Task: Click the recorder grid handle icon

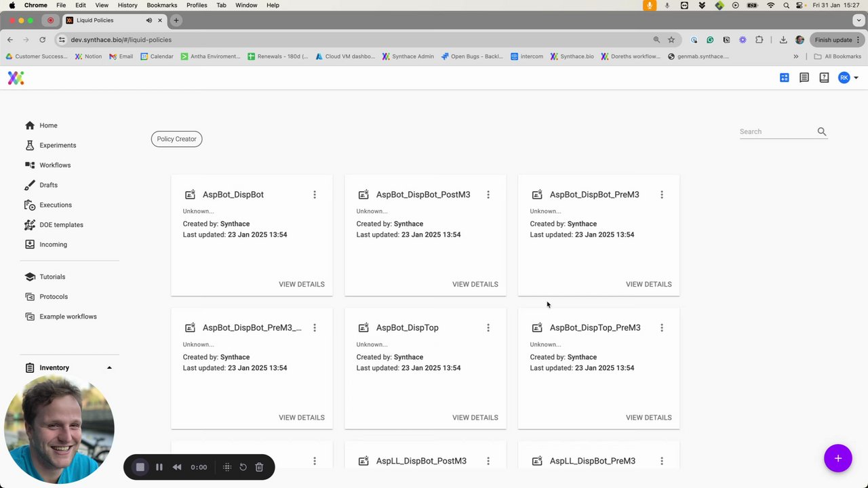Action: point(227,467)
